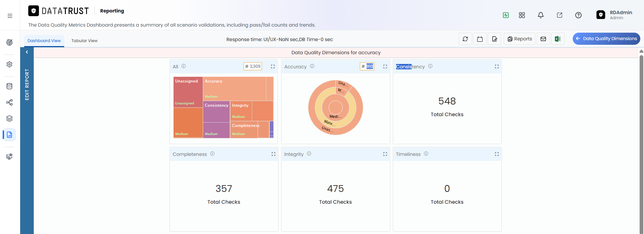
Task: Show info for the Timeliness card
Action: tap(426, 154)
